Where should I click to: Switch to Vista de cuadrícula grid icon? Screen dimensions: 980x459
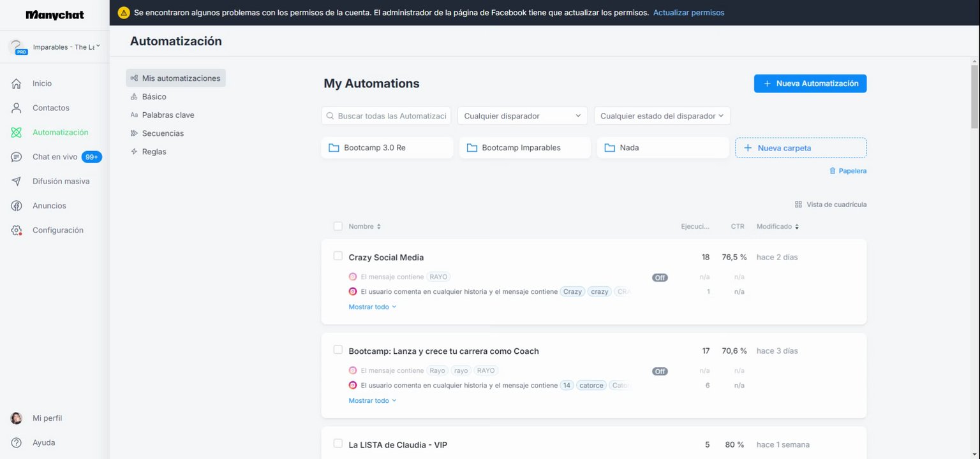(798, 205)
